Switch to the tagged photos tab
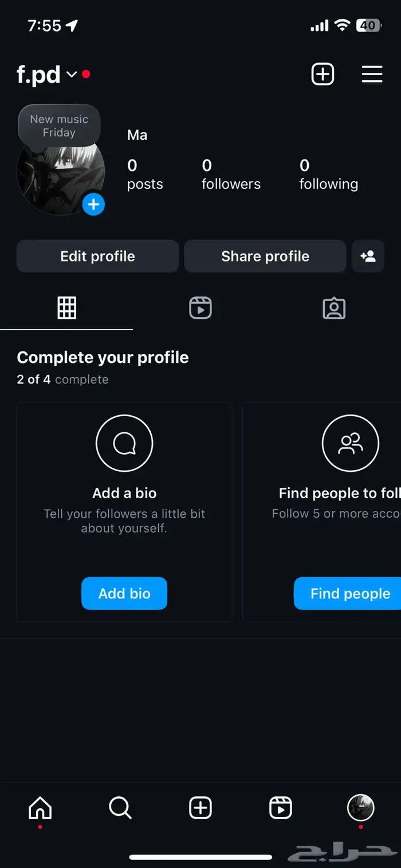This screenshot has width=401, height=868. pyautogui.click(x=334, y=308)
